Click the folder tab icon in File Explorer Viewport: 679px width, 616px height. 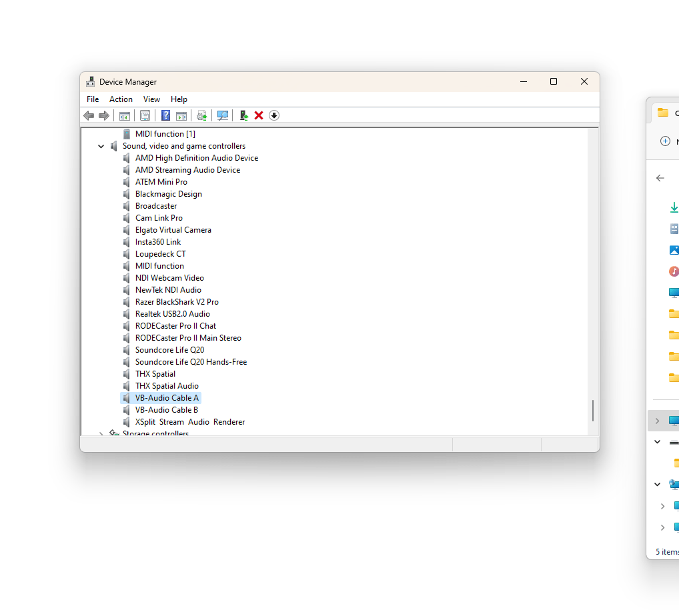[x=663, y=113]
